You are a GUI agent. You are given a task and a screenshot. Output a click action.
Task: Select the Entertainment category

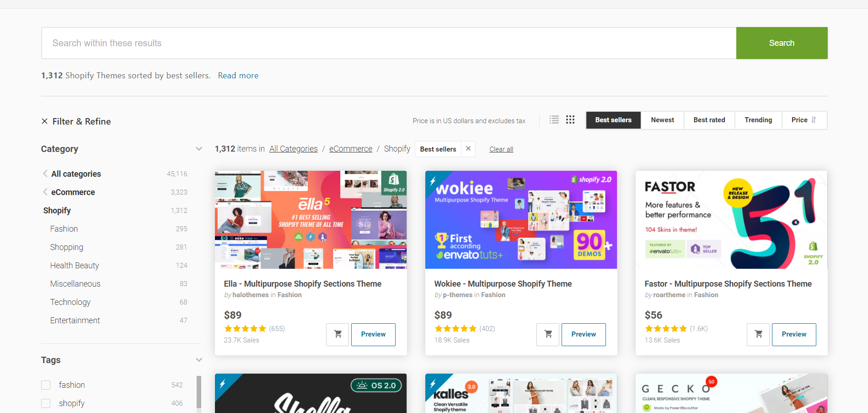(75, 321)
